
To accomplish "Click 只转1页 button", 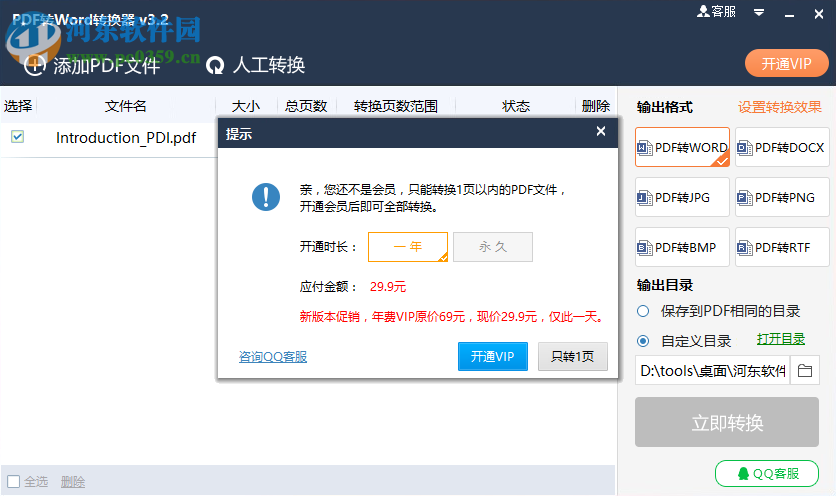I will 573,356.
